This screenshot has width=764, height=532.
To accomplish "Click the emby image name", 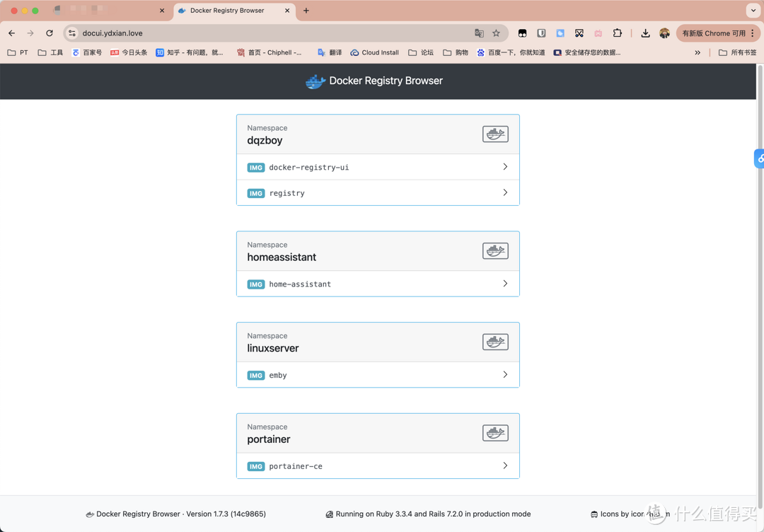I will pos(278,376).
